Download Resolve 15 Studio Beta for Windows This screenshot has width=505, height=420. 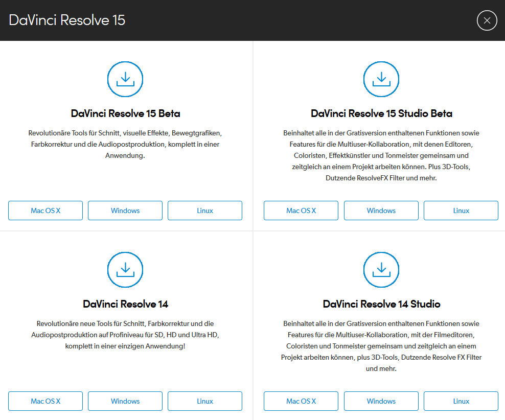(x=381, y=211)
